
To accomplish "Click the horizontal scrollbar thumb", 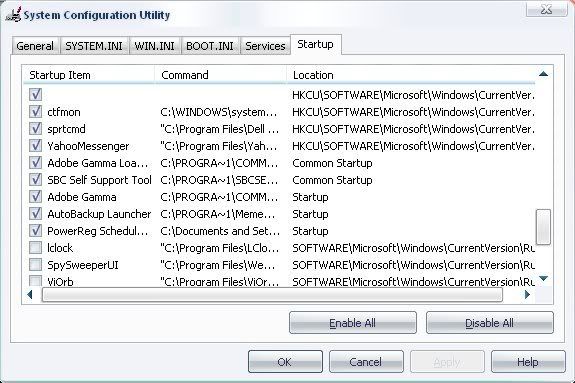I will 272,295.
